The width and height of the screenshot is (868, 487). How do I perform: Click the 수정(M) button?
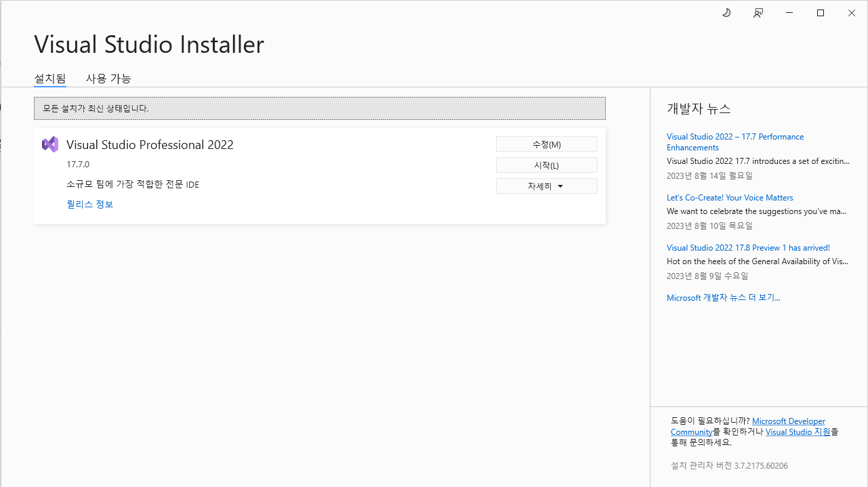pos(547,144)
